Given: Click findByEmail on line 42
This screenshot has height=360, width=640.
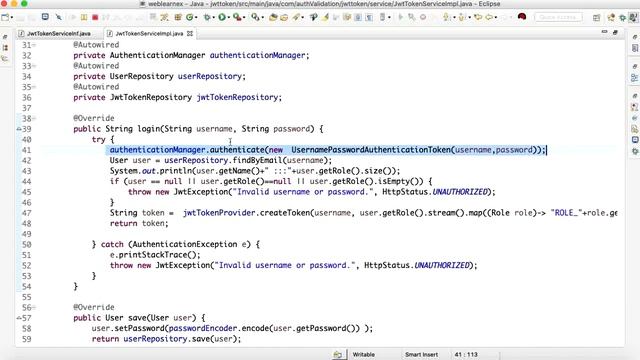Looking at the screenshot, I should coord(257,160).
